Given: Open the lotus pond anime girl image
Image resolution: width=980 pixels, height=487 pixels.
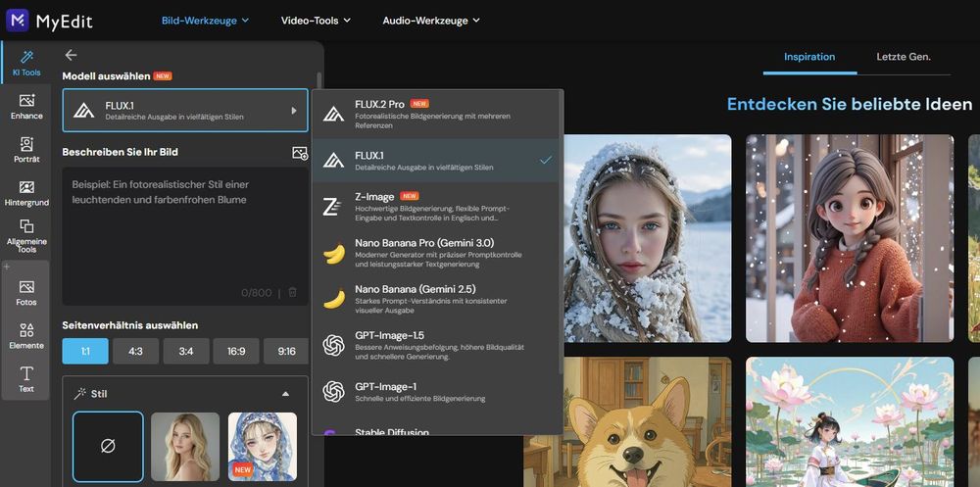Looking at the screenshot, I should pos(850,422).
